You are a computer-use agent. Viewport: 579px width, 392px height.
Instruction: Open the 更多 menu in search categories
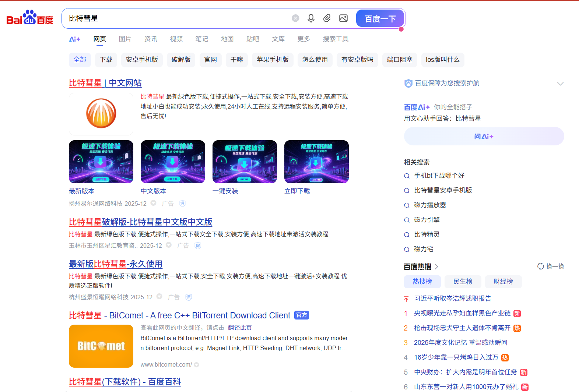pyautogui.click(x=303, y=39)
